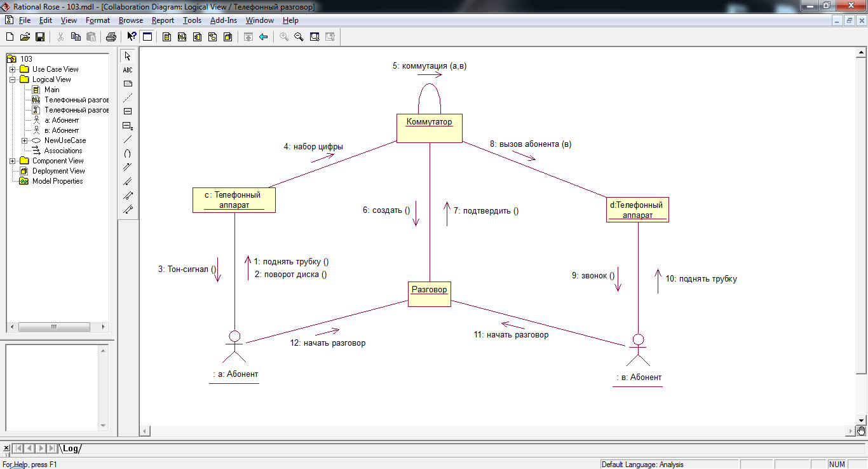
Task: Click message '7: подтвердить ()'
Action: 486,211
